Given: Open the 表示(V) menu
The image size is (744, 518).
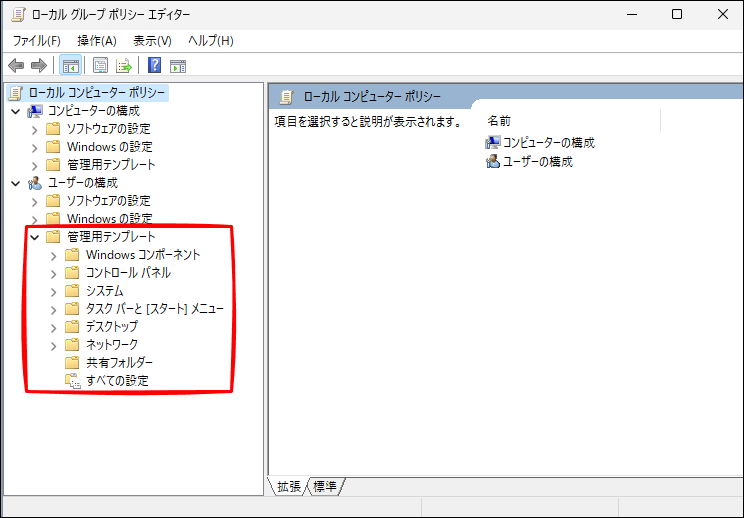Looking at the screenshot, I should pos(152,40).
